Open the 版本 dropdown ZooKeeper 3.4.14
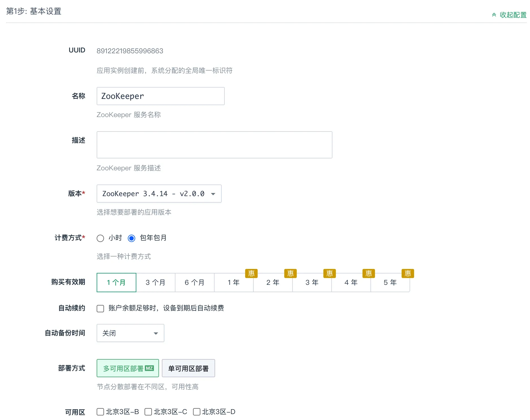530x420 pixels. pyautogui.click(x=159, y=194)
